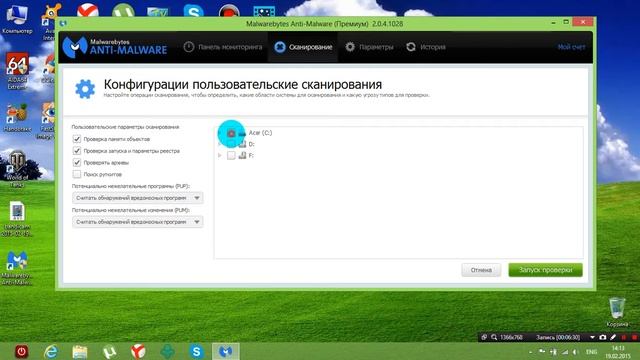640x360 pixels.
Task: Open the Параметры tab
Action: point(369,47)
